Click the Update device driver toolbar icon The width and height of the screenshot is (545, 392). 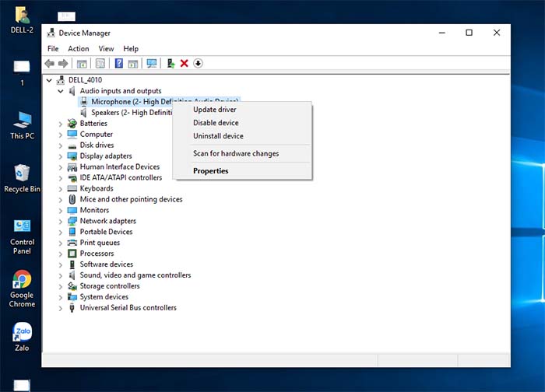tap(171, 63)
